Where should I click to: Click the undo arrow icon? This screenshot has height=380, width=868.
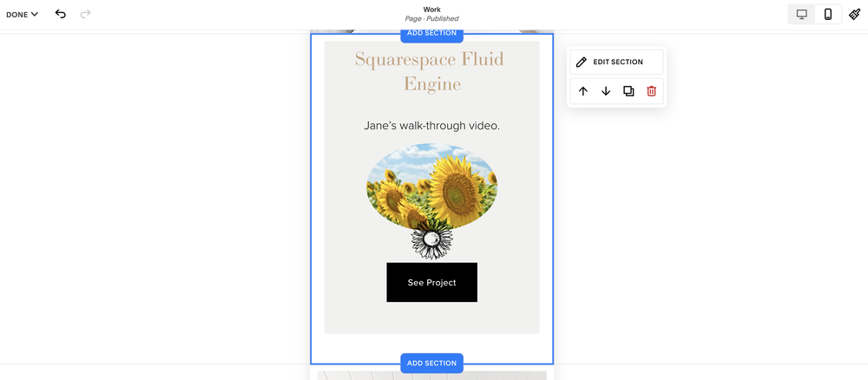[61, 14]
